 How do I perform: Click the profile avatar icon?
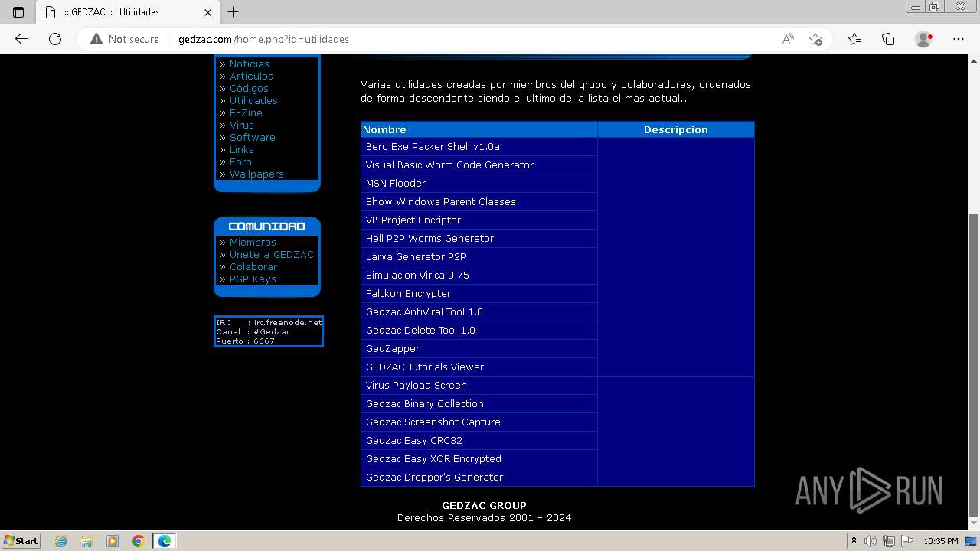coord(923,39)
